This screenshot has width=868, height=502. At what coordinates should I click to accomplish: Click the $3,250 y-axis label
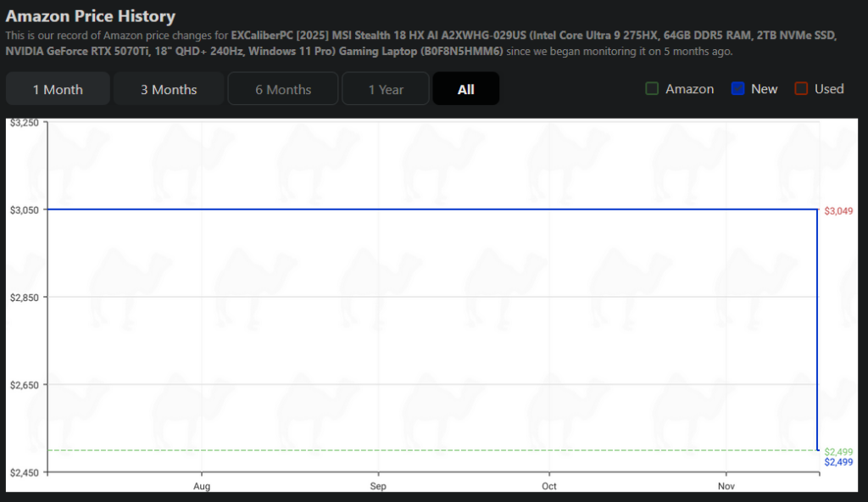click(x=24, y=123)
